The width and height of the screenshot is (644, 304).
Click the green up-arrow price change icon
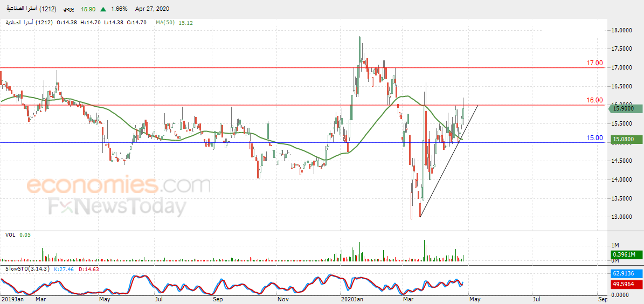(103, 9)
